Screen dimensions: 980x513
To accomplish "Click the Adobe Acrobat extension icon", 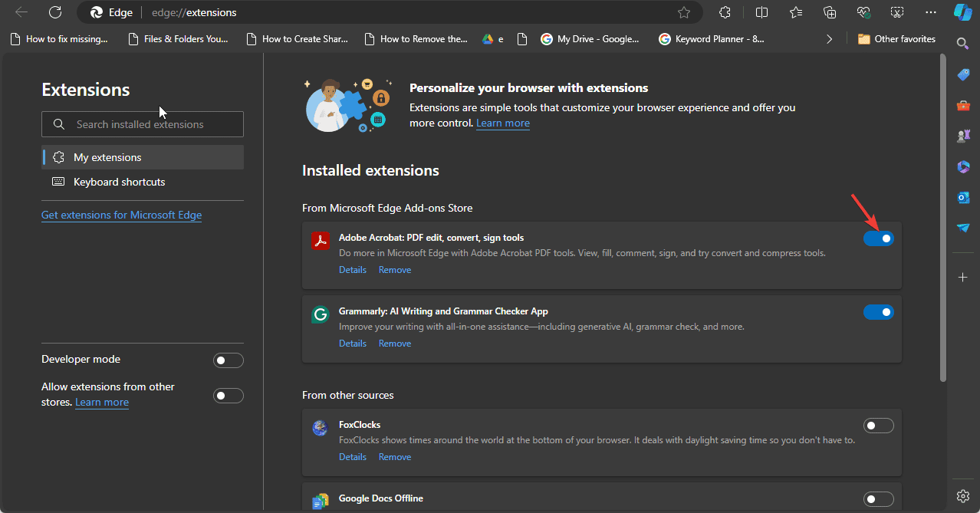I will [x=320, y=240].
